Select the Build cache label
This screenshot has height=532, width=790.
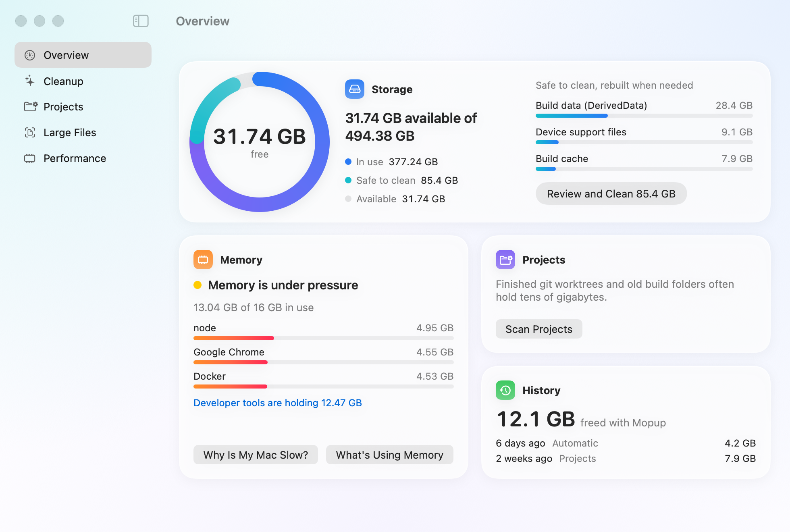pos(562,158)
